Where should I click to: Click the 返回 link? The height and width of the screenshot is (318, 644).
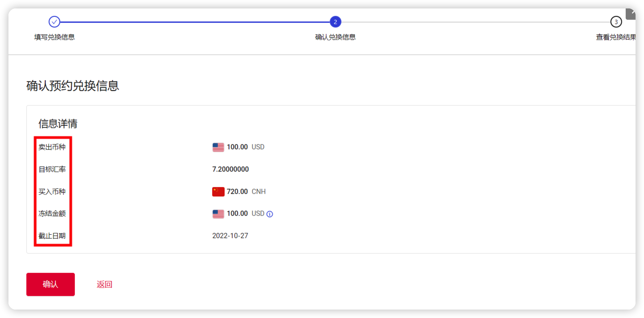point(104,284)
